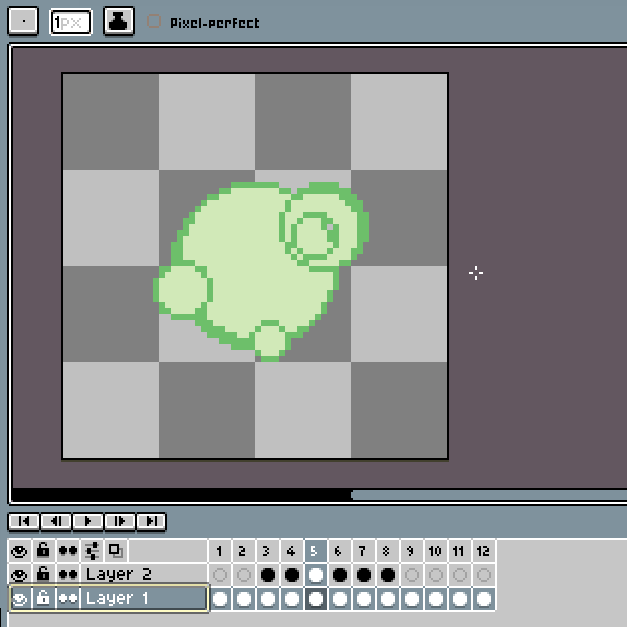Play the animation
Screen dimensions: 627x627
[x=88, y=521]
